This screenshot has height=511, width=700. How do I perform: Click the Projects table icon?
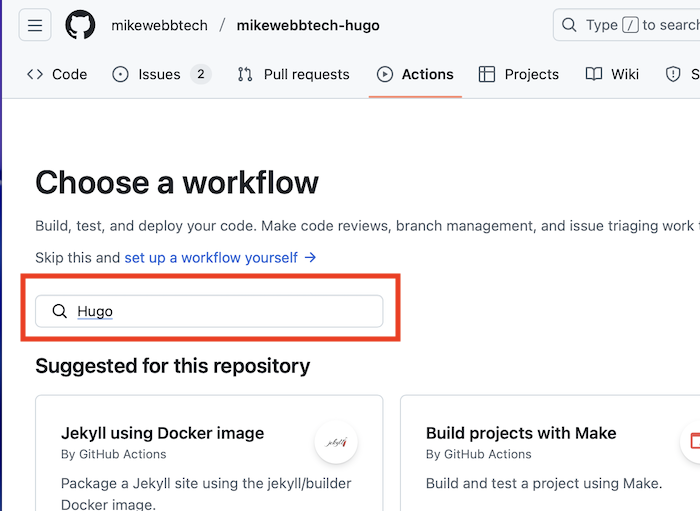pyautogui.click(x=487, y=74)
